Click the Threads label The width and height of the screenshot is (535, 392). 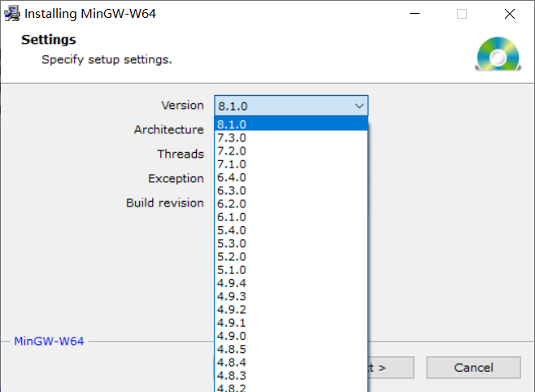coord(181,154)
